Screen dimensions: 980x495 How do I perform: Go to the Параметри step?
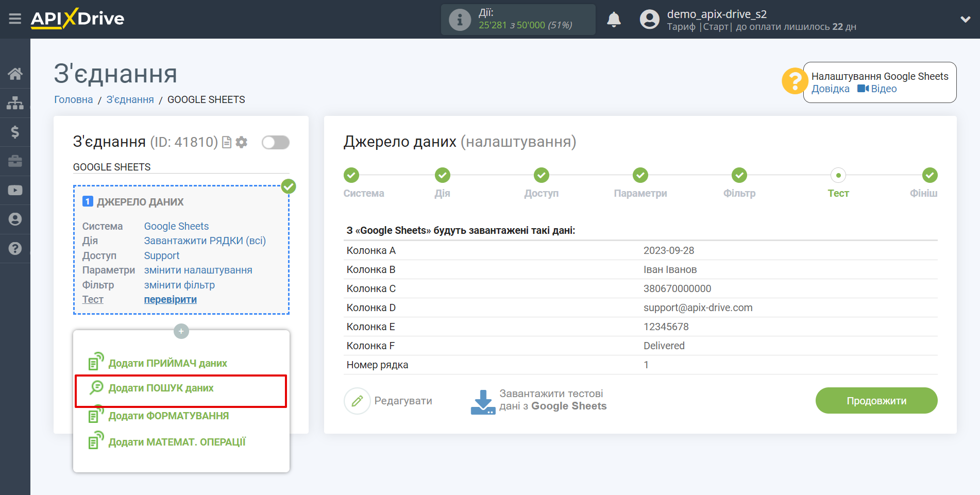640,175
